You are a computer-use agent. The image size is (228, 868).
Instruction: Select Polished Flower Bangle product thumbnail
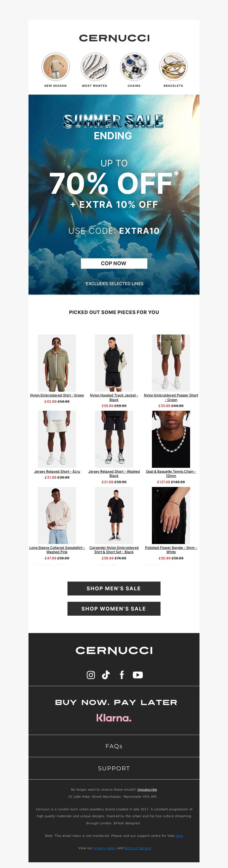pos(171,515)
